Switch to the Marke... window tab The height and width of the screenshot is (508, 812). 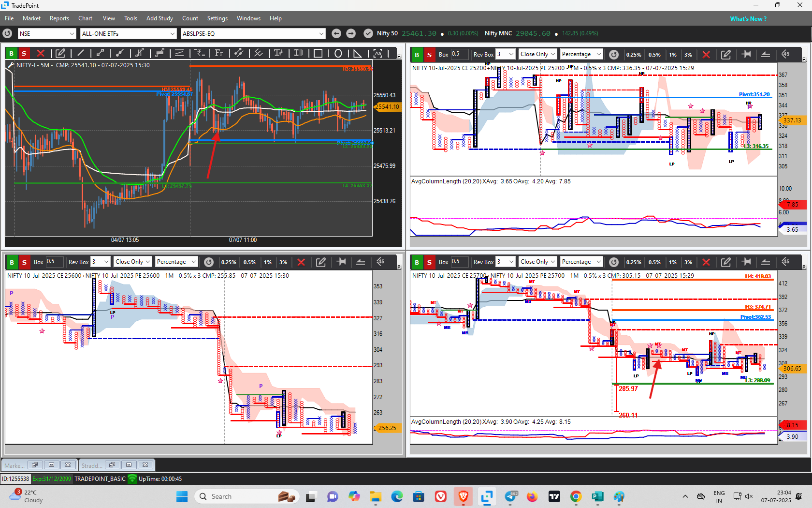tap(14, 465)
